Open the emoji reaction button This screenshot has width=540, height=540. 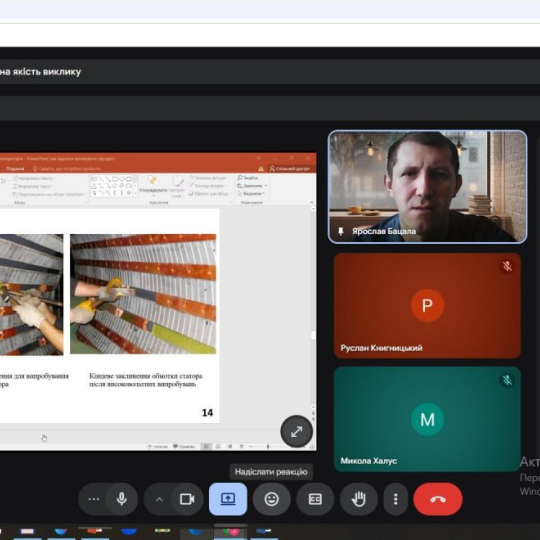(x=271, y=499)
